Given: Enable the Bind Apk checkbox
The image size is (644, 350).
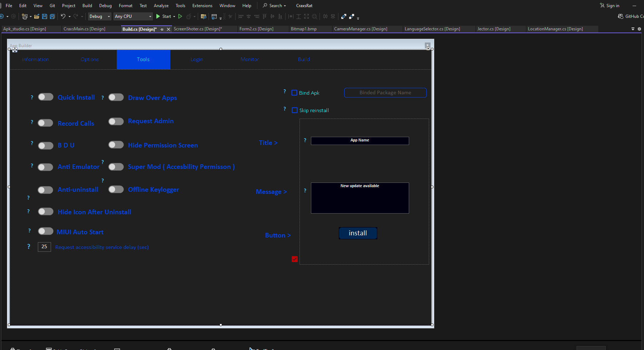Looking at the screenshot, I should click(295, 92).
